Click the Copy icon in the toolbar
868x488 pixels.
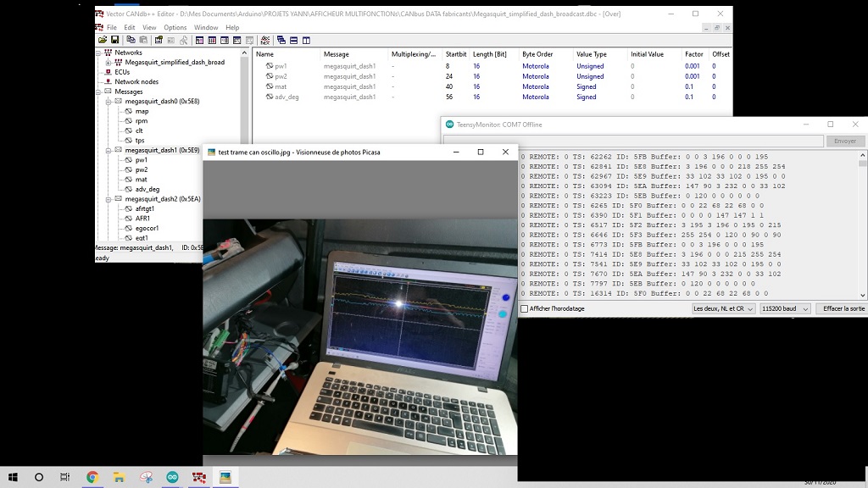(x=131, y=40)
